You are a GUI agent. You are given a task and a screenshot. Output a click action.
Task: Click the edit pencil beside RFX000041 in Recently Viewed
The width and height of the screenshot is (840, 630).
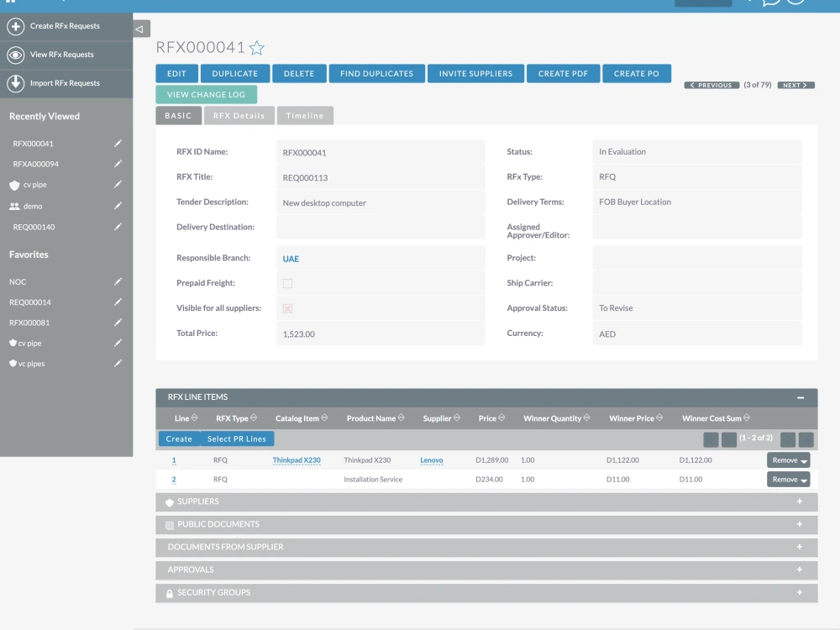(x=118, y=143)
